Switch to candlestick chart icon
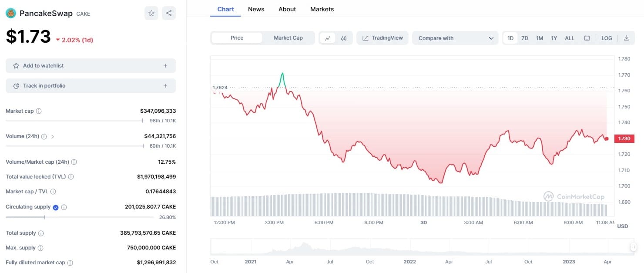This screenshot has width=644, height=273. click(x=344, y=38)
